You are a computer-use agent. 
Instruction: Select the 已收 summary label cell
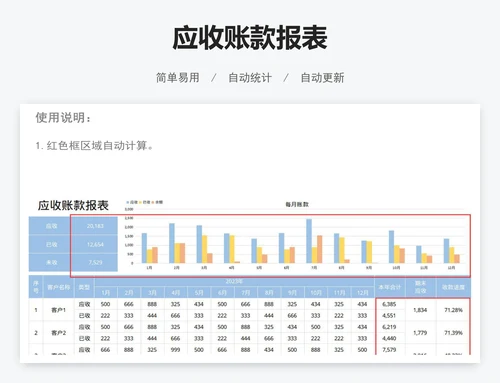click(x=50, y=244)
